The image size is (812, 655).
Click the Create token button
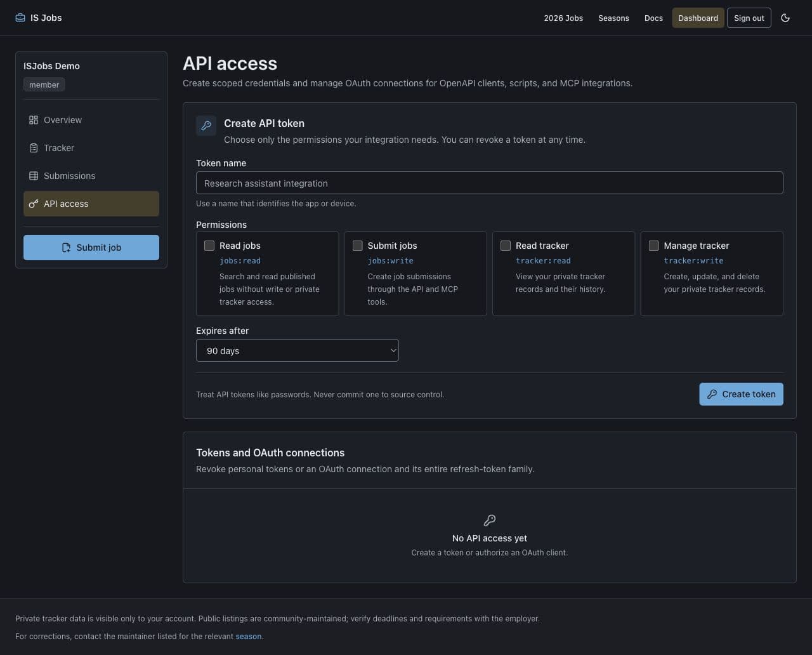pos(741,394)
